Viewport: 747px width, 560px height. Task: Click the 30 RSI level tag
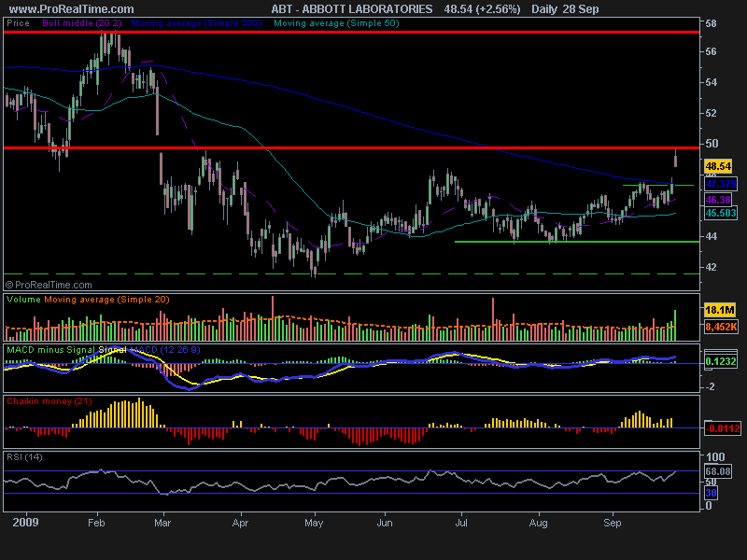pos(711,494)
